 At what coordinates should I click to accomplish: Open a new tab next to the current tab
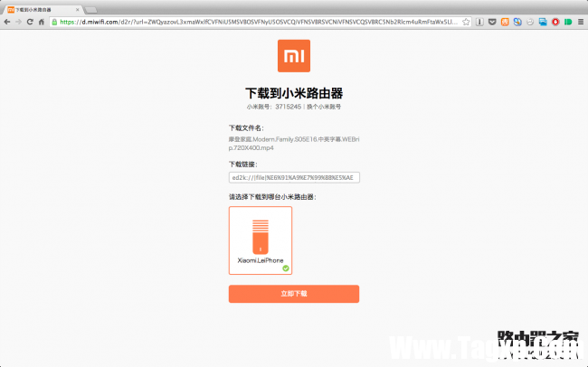click(x=91, y=10)
